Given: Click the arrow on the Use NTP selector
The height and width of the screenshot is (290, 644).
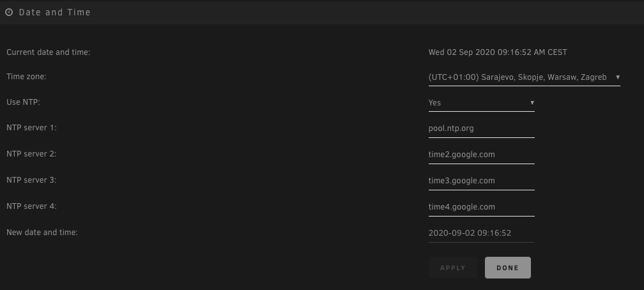Looking at the screenshot, I should point(532,103).
